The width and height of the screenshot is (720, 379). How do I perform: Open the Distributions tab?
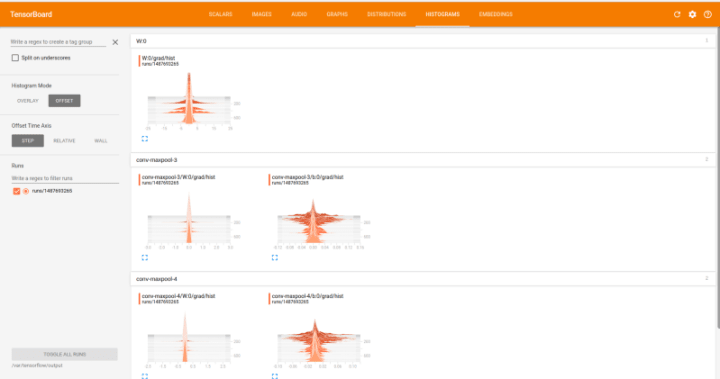point(387,14)
